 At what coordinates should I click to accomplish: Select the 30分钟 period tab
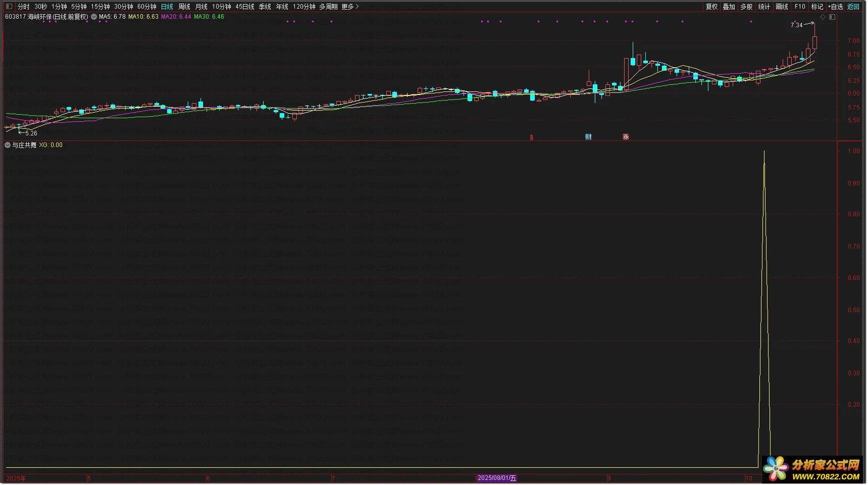[x=124, y=7]
